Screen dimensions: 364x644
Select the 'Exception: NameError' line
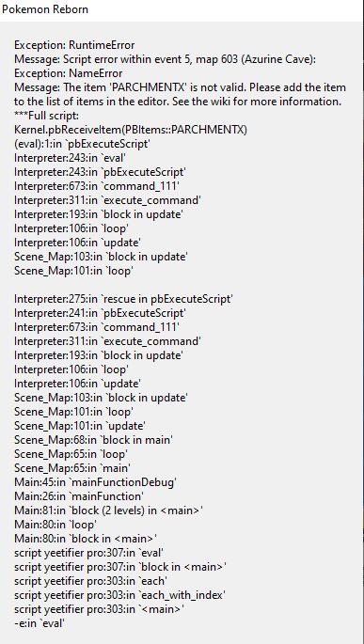tap(69, 73)
